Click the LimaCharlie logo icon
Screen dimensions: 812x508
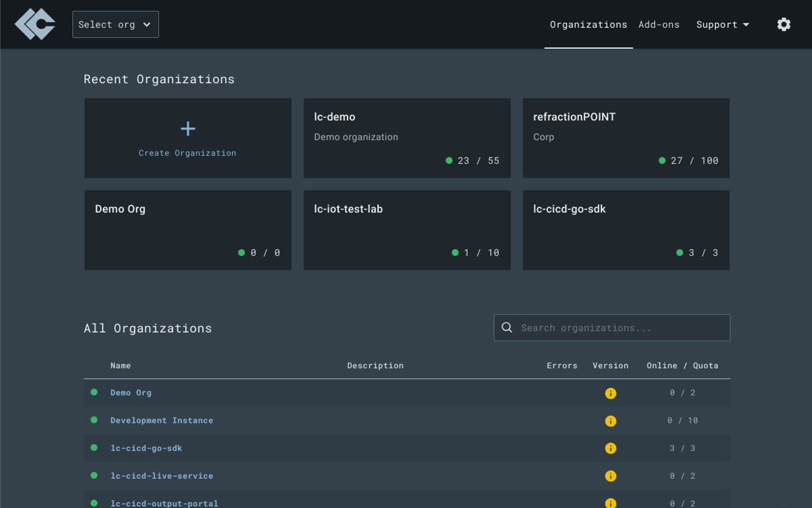click(35, 24)
